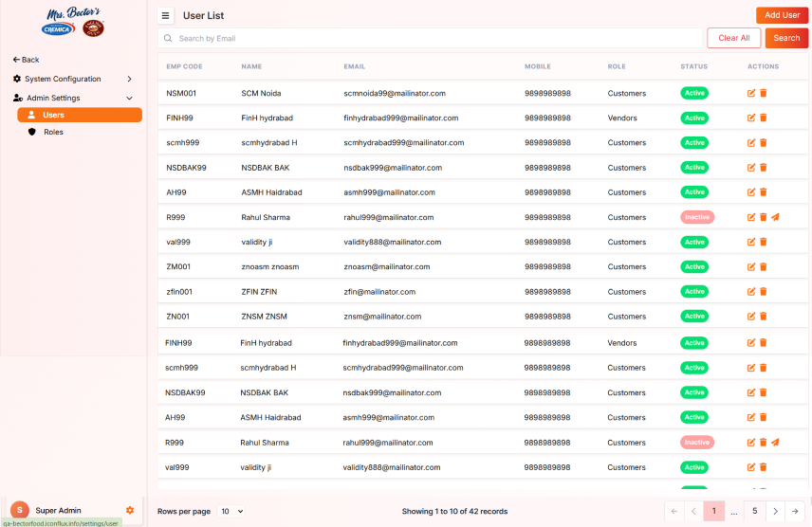The height and width of the screenshot is (527, 812).
Task: Click edit icon for SCM Noida user
Action: pos(751,93)
